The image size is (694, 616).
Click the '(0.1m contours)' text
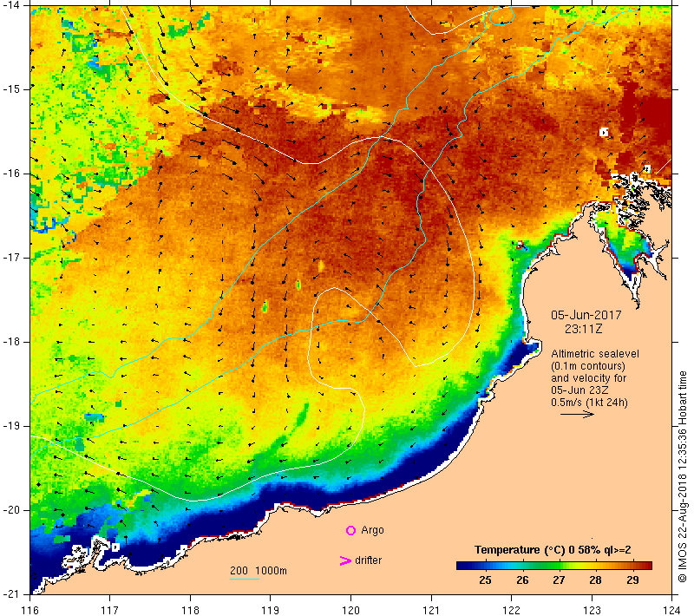pos(588,366)
